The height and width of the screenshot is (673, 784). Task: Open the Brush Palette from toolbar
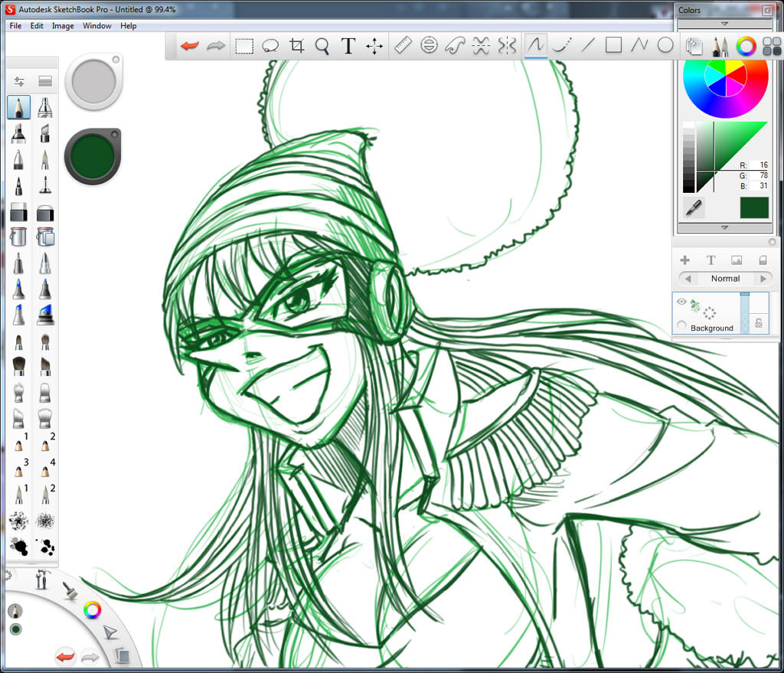(720, 47)
